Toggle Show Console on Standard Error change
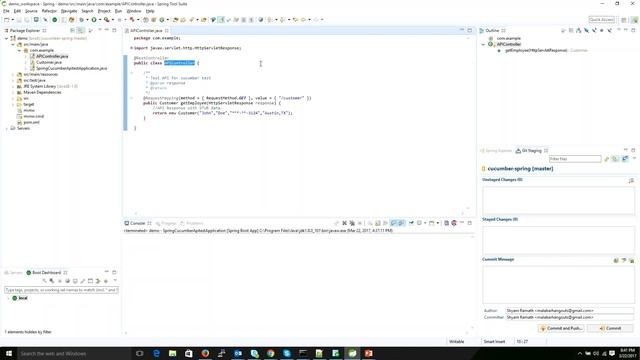 click(402, 223)
